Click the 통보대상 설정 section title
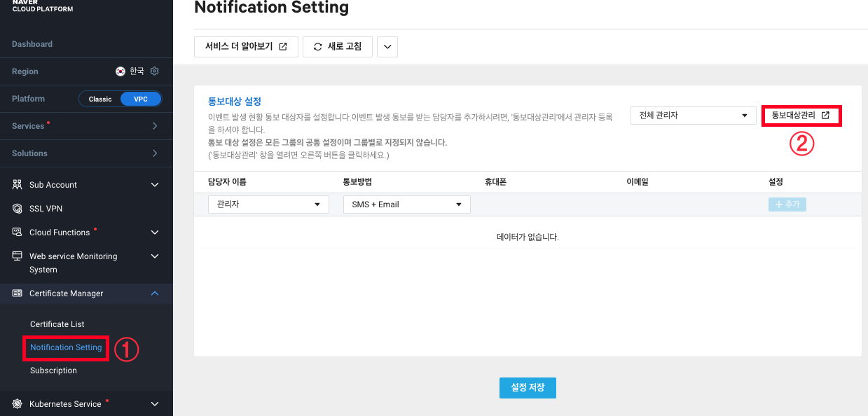The image size is (868, 416). click(235, 102)
